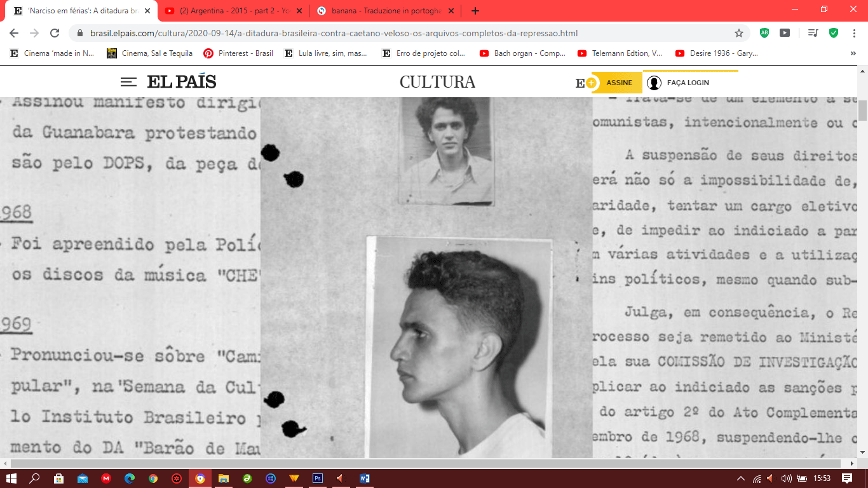Open the Chrome three-dot menu

click(854, 33)
